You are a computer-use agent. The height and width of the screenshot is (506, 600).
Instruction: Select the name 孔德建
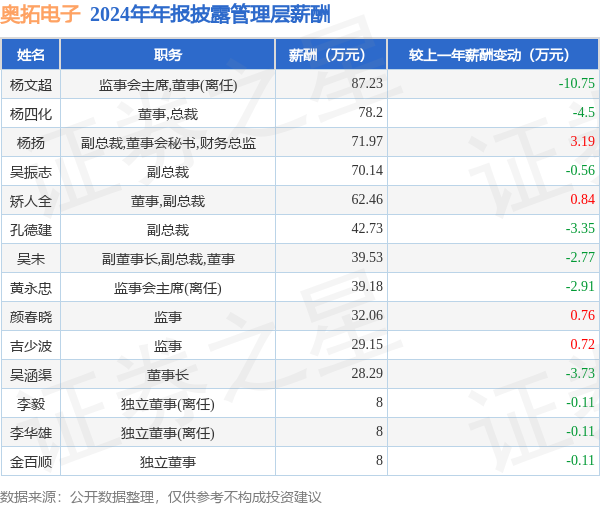click(x=31, y=230)
